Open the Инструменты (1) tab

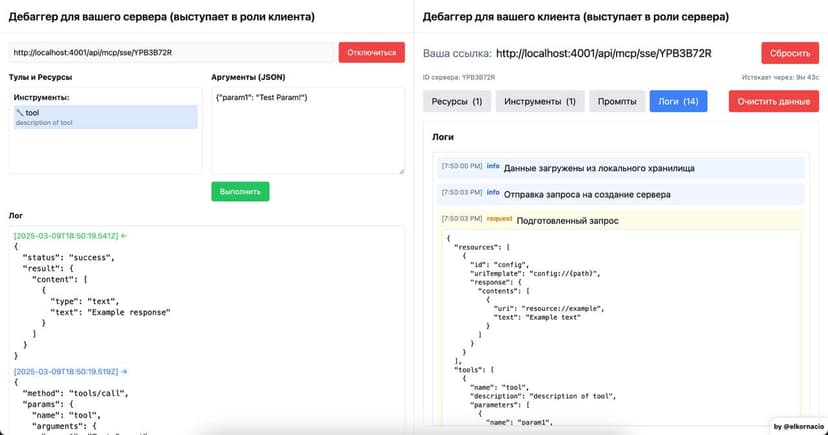540,101
